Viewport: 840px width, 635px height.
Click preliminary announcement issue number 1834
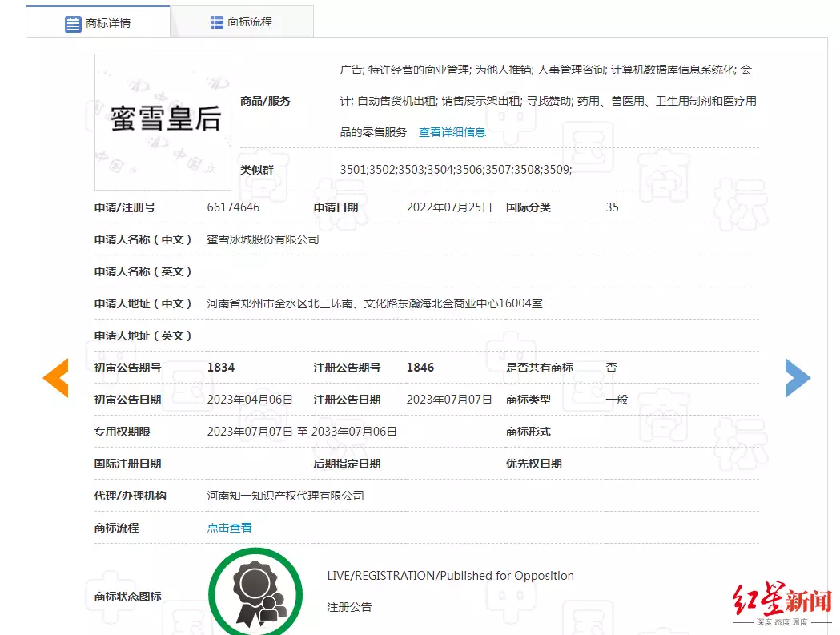tap(221, 368)
